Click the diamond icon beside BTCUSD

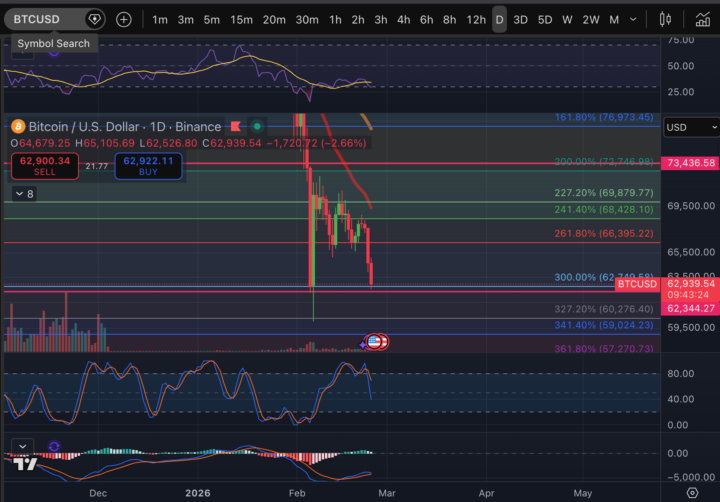coord(95,19)
